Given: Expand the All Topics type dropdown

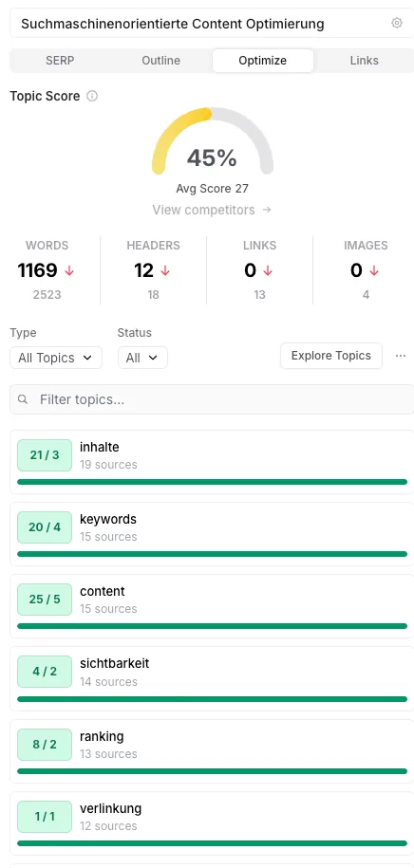Looking at the screenshot, I should coord(56,358).
